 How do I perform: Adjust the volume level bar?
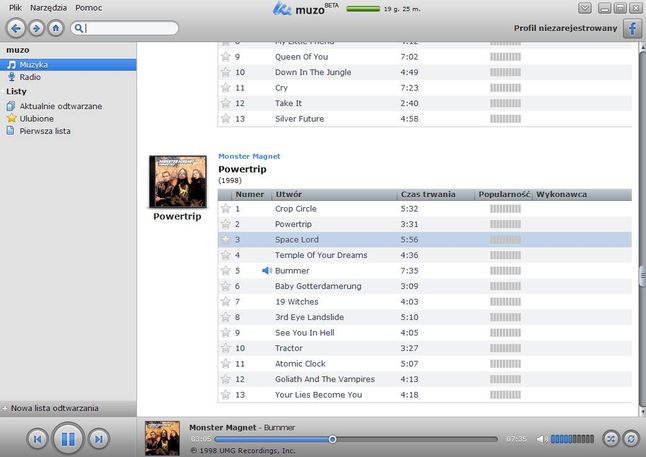point(572,439)
